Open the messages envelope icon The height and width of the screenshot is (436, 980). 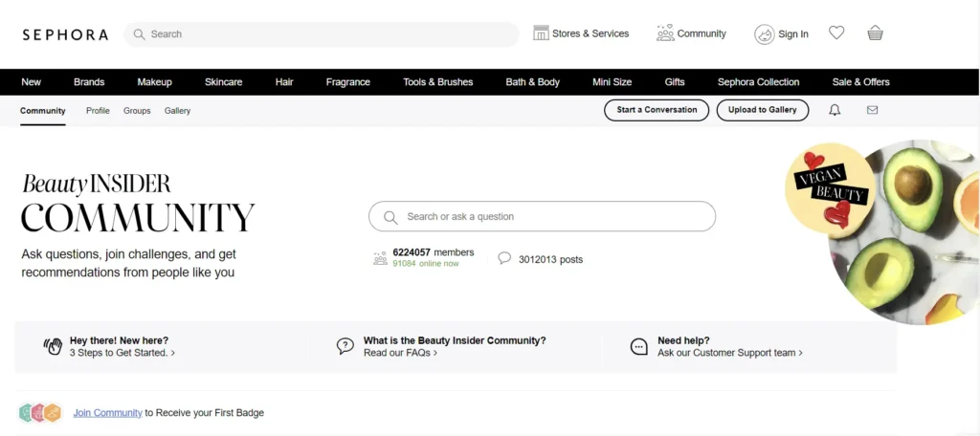click(873, 110)
